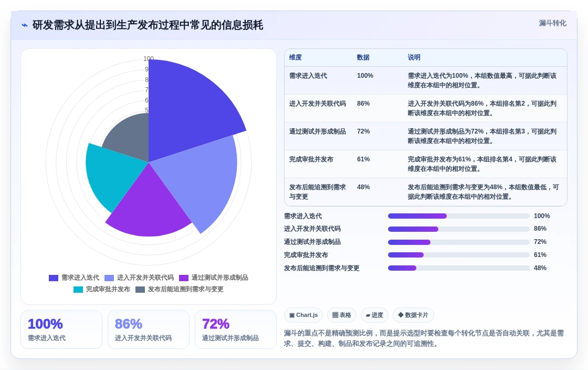
Task: Click the 48% table data cell
Action: tap(363, 187)
